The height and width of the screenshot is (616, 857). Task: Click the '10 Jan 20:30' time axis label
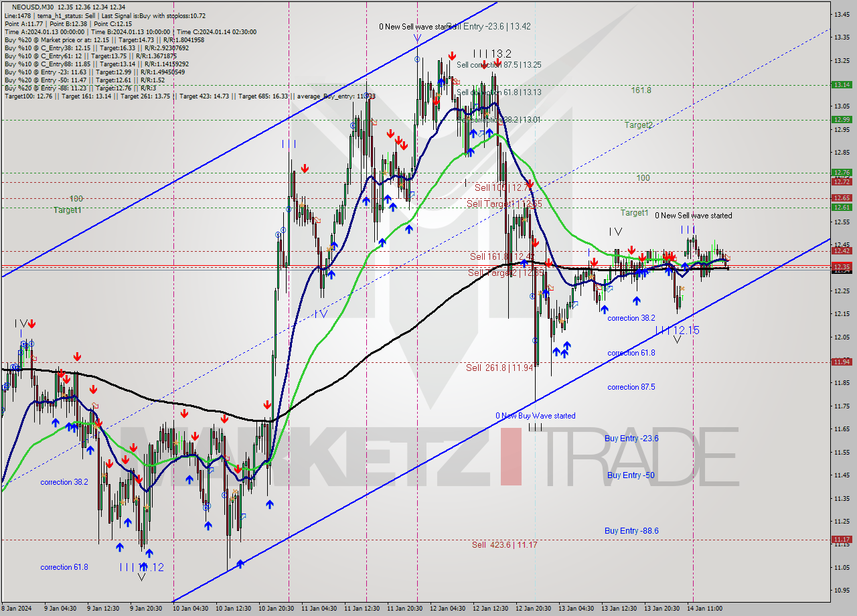pos(275,609)
